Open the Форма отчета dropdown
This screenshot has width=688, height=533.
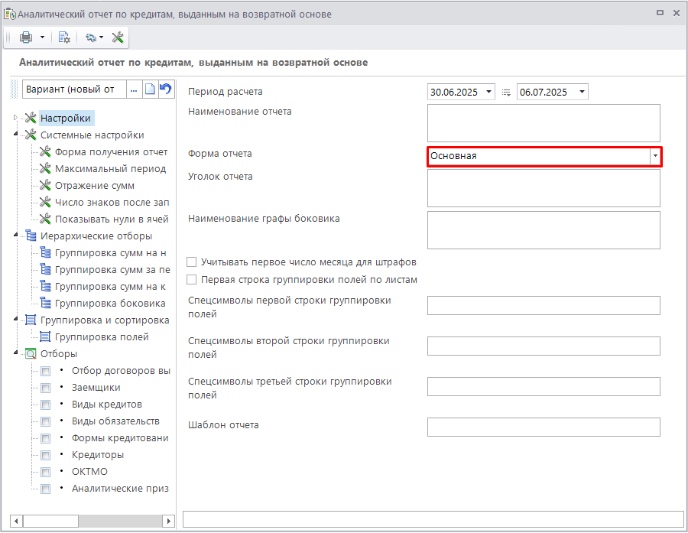655,156
